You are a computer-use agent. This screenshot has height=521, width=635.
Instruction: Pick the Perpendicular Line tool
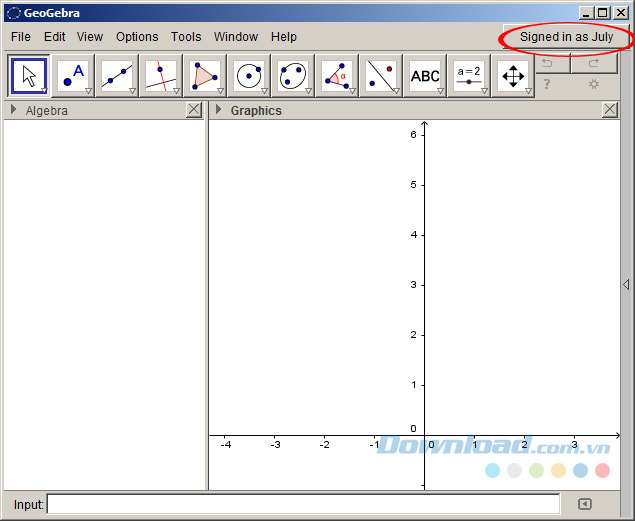(161, 76)
